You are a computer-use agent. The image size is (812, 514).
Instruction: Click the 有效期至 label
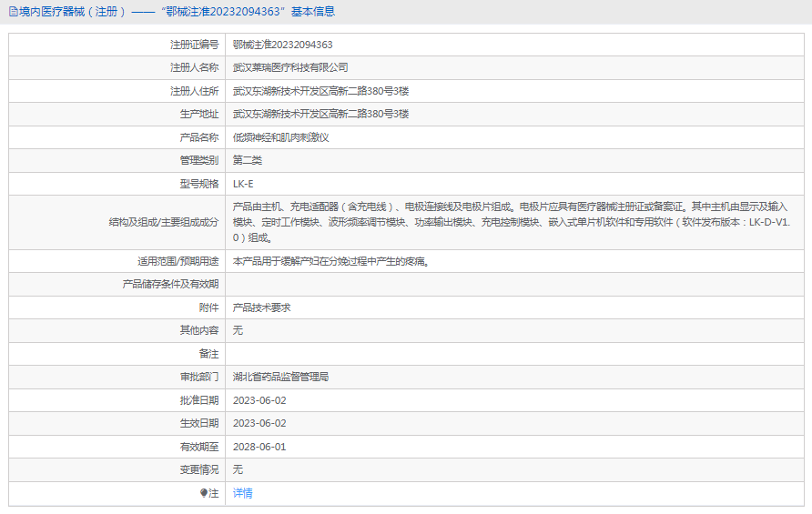point(199,447)
